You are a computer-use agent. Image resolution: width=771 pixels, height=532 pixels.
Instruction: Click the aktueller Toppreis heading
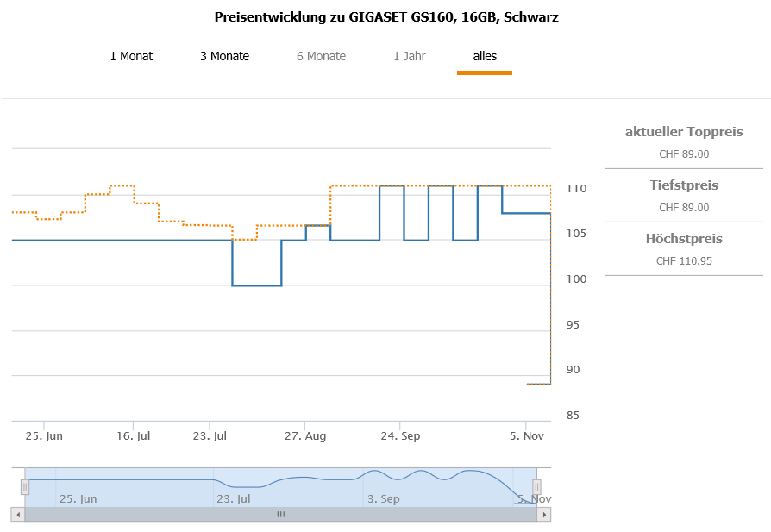point(684,132)
